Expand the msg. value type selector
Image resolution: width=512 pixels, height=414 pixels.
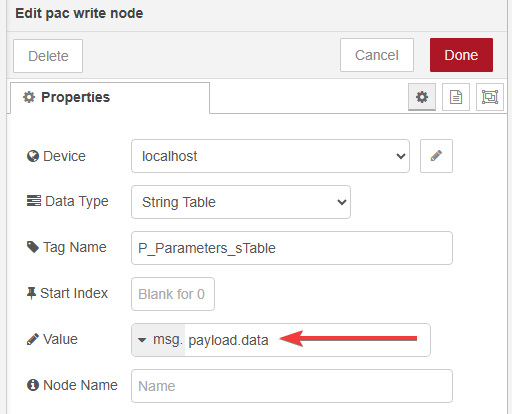pos(158,340)
